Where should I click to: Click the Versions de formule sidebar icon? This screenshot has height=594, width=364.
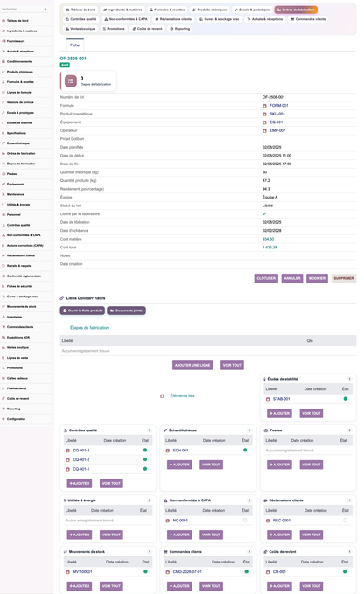pyautogui.click(x=3, y=102)
